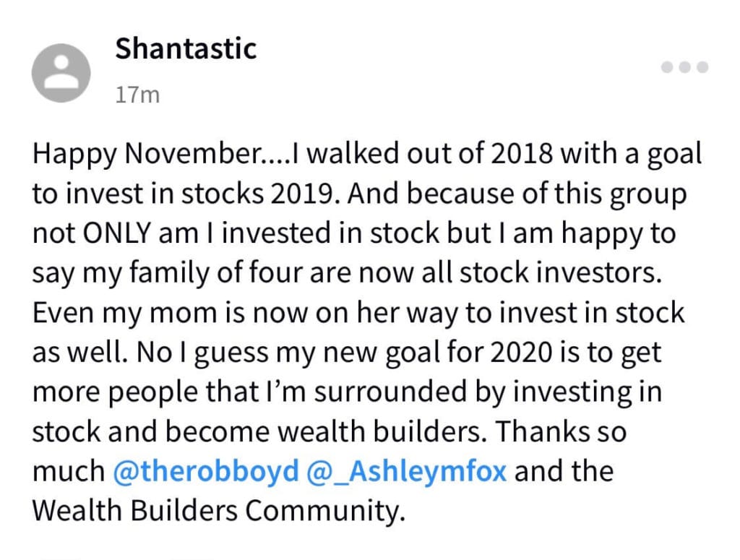Open Shantastic's profile from the username
740x560 pixels.
click(x=186, y=48)
